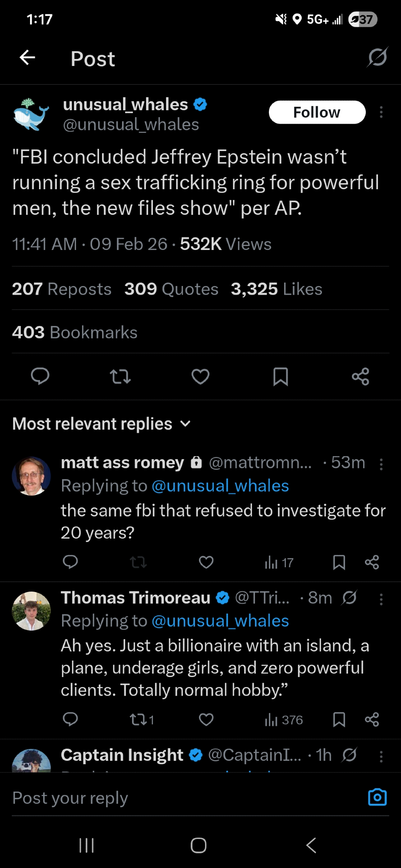Like the unusual_whales main post

point(200,376)
